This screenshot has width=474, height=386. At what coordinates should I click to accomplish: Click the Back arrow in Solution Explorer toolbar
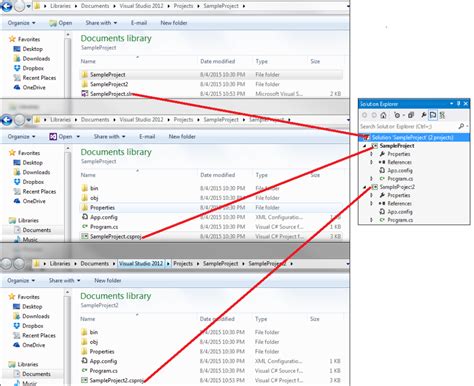click(365, 115)
